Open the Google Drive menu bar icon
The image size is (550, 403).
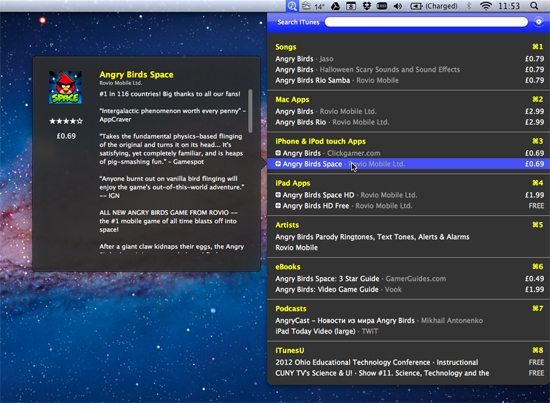coord(335,6)
